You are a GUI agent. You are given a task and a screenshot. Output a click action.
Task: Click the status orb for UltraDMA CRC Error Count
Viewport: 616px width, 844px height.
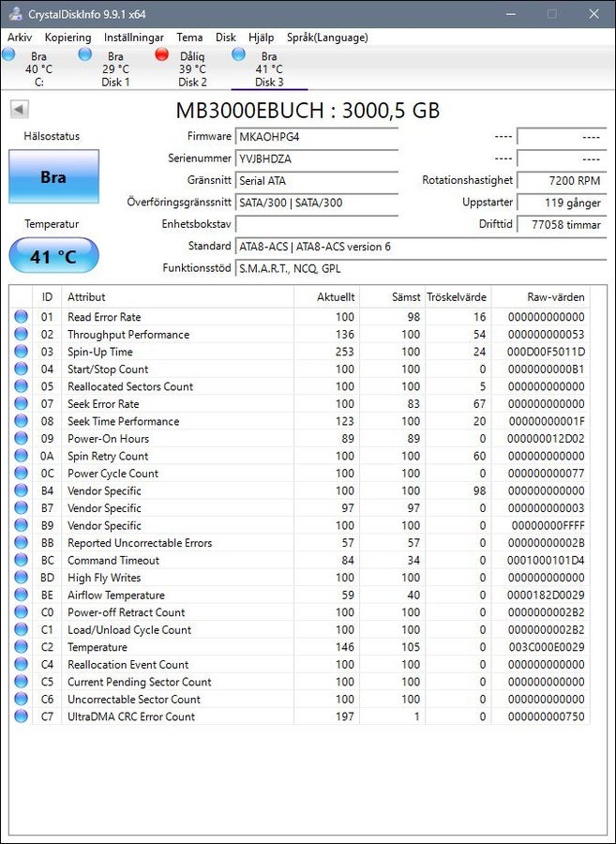pos(21,716)
